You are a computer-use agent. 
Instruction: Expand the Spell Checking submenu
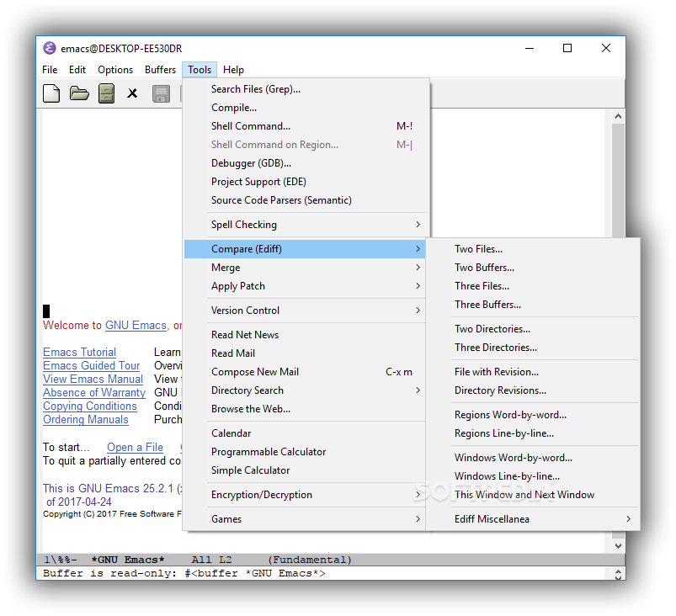[306, 225]
